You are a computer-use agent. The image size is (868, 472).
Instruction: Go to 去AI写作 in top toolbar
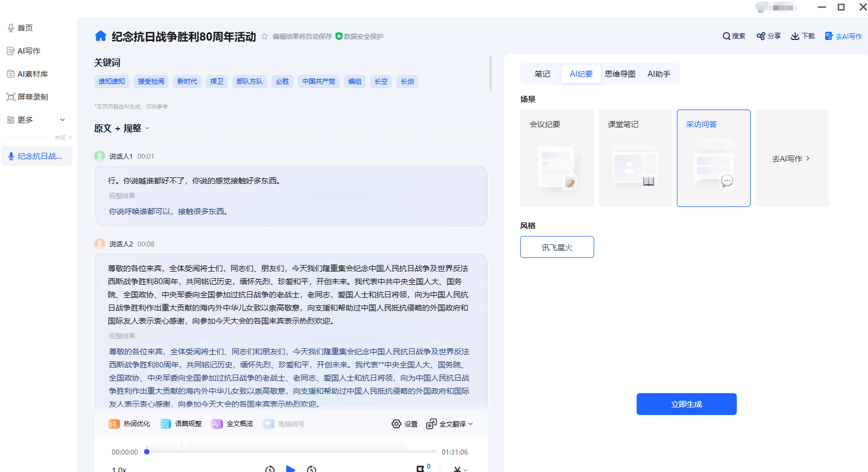(x=843, y=36)
